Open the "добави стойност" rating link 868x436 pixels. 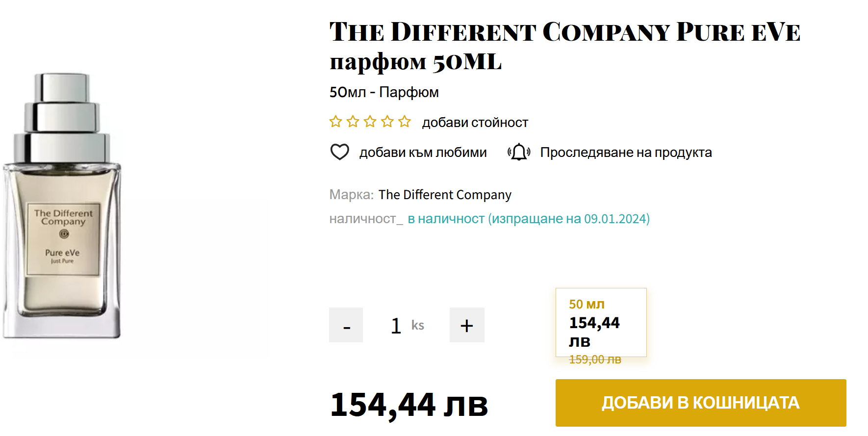click(475, 123)
